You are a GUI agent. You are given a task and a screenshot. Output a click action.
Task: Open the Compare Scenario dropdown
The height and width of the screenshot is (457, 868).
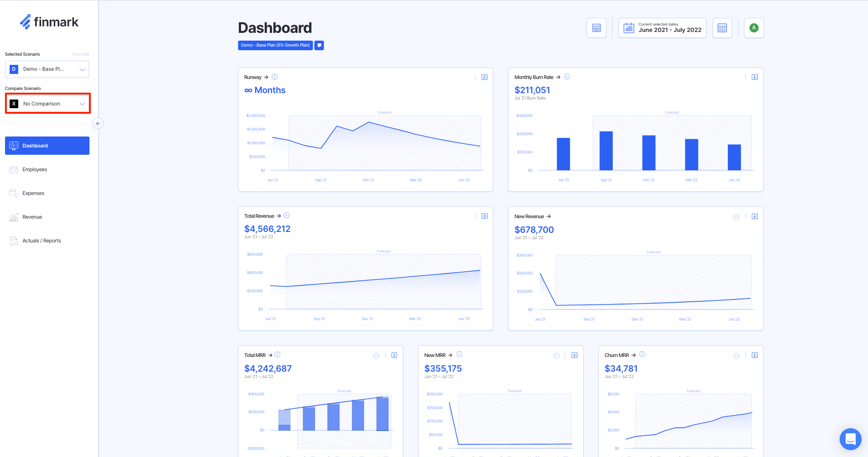pos(47,104)
